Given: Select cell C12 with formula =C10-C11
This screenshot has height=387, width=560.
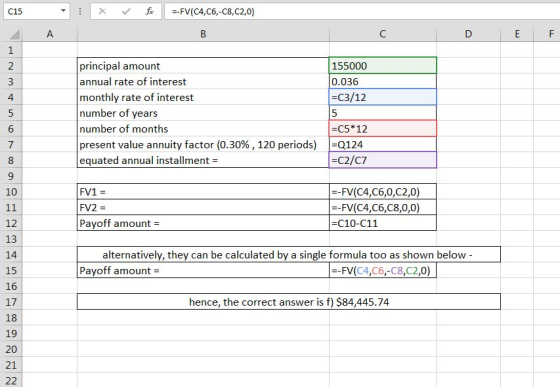Looking at the screenshot, I should 382,223.
